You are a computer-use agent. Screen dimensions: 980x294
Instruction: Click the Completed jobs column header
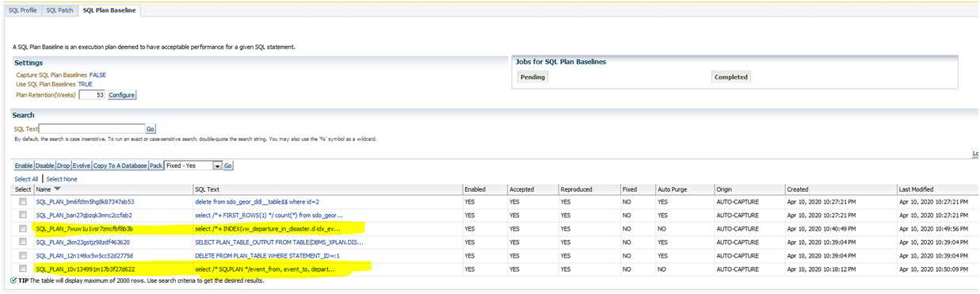pos(731,77)
